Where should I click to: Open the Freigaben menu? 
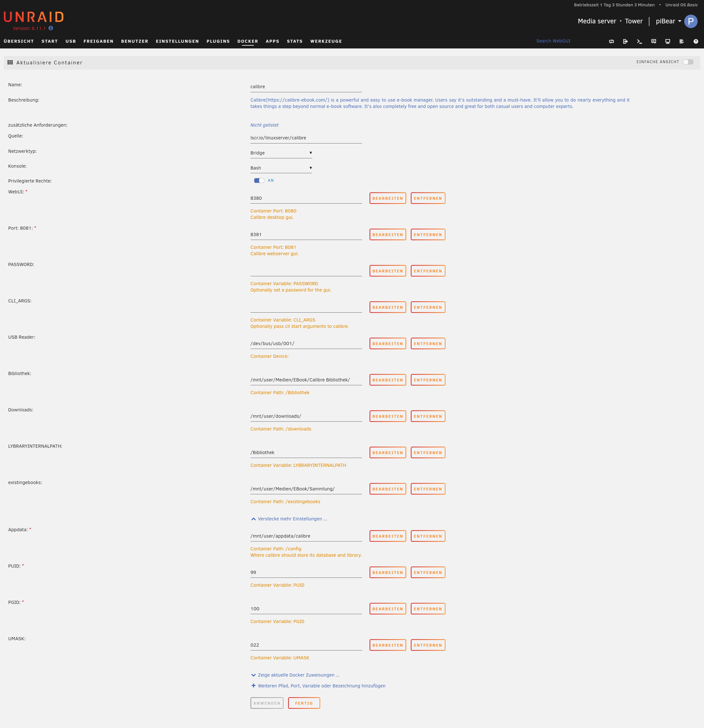[98, 41]
